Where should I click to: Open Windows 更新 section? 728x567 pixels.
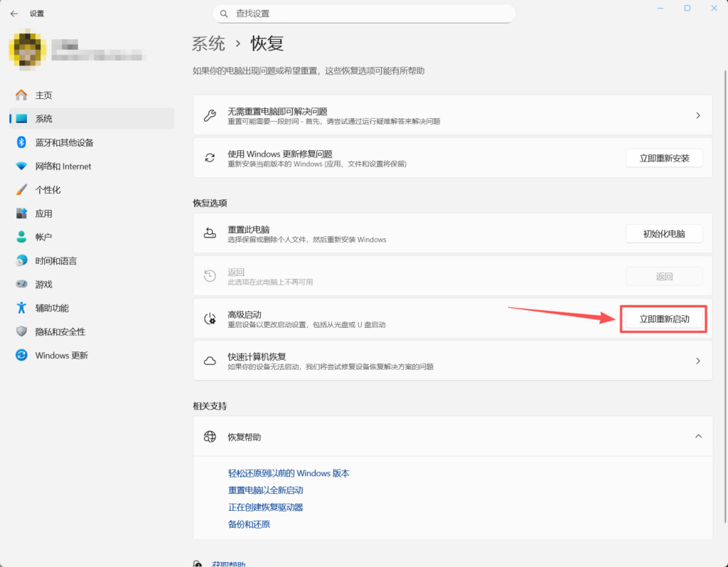[x=61, y=355]
